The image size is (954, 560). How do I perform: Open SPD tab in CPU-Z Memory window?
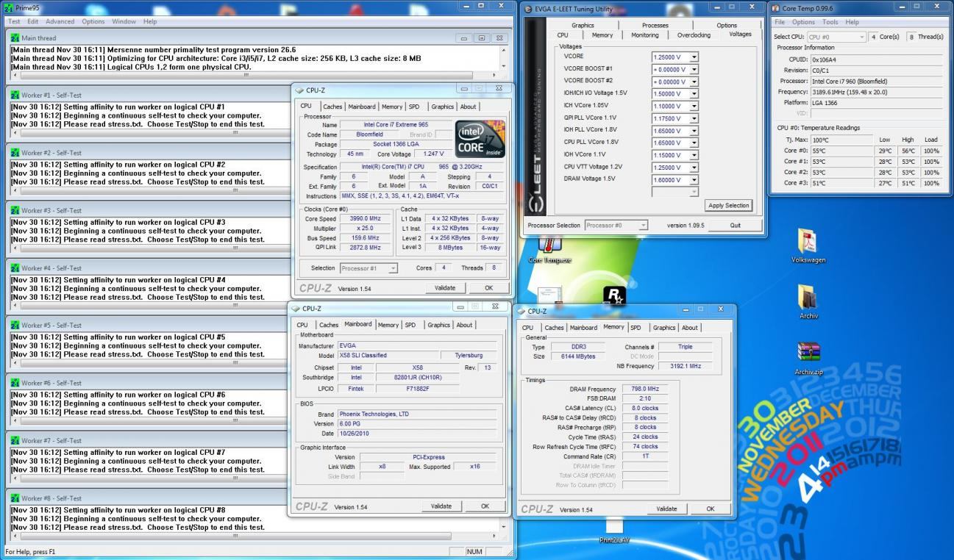[635, 328]
